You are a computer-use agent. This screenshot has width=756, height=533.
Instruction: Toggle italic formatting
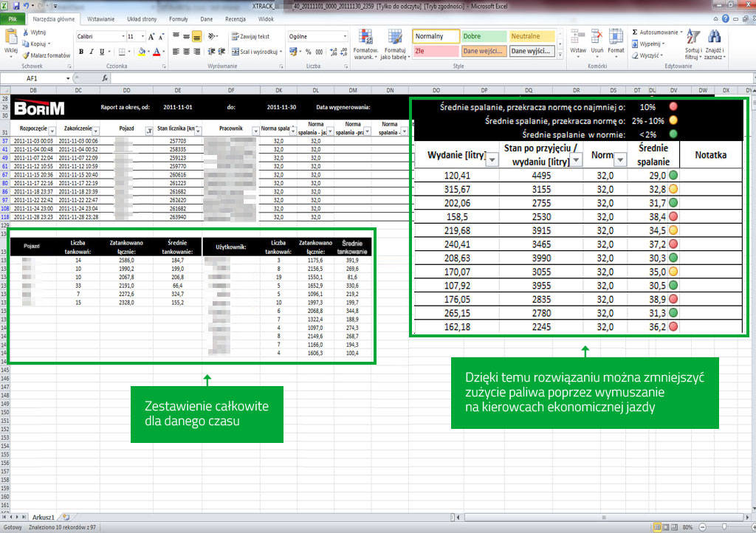[92, 52]
